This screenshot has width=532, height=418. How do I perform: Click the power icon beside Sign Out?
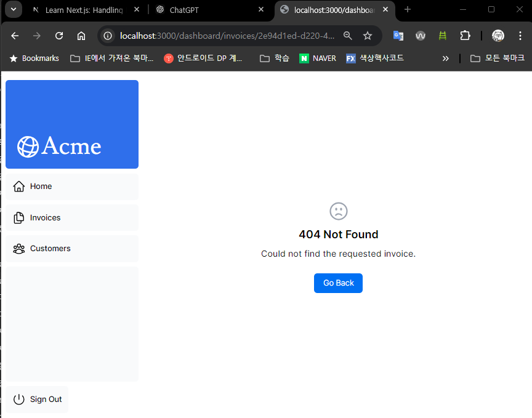click(x=19, y=400)
